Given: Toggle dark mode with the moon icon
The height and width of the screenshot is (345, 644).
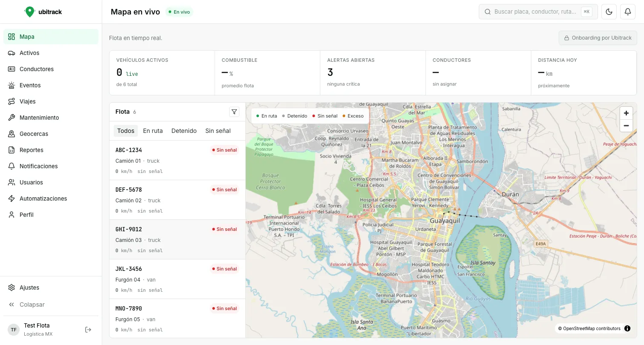Looking at the screenshot, I should [609, 12].
